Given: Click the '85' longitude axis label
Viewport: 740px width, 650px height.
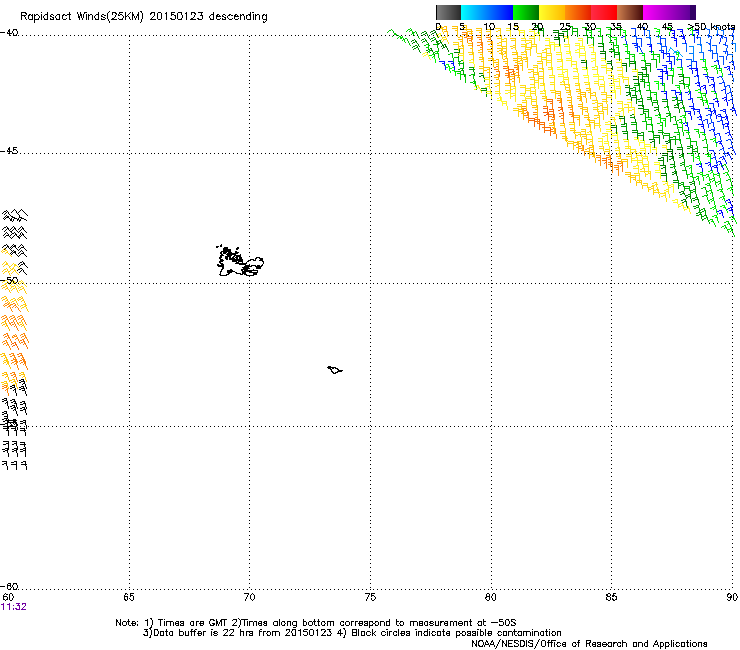Looking at the screenshot, I should click(611, 597).
